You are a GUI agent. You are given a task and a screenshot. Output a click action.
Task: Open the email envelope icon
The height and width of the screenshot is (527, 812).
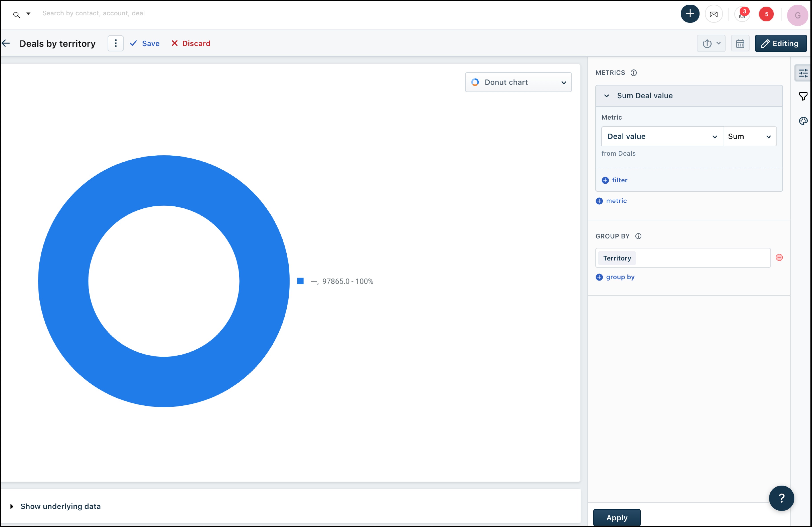click(713, 14)
